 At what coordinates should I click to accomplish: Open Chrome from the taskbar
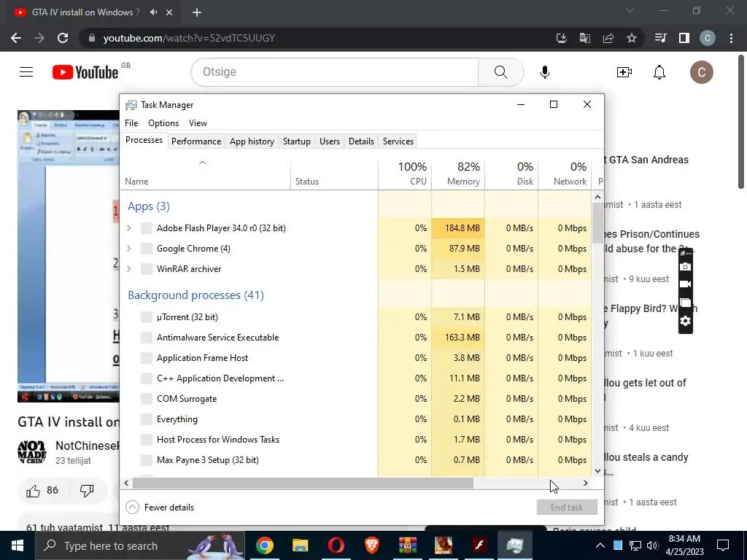[x=264, y=545]
